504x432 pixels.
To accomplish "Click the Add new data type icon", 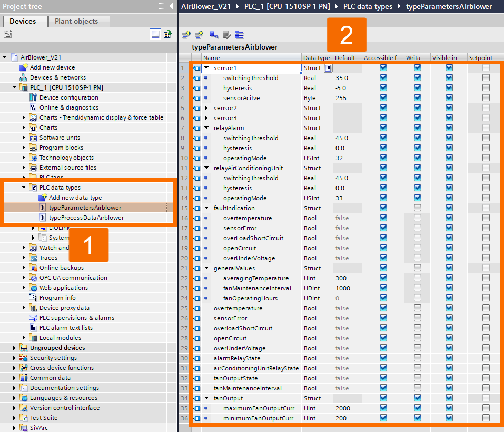I will [43, 198].
